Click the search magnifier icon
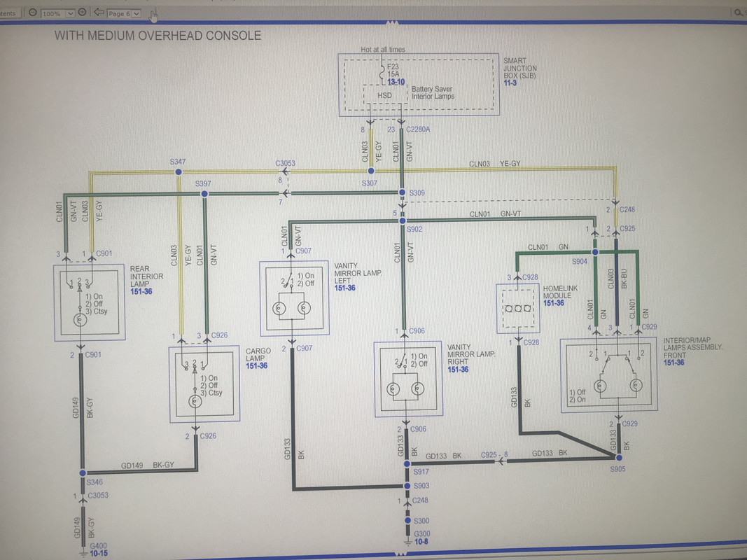 click(739, 13)
